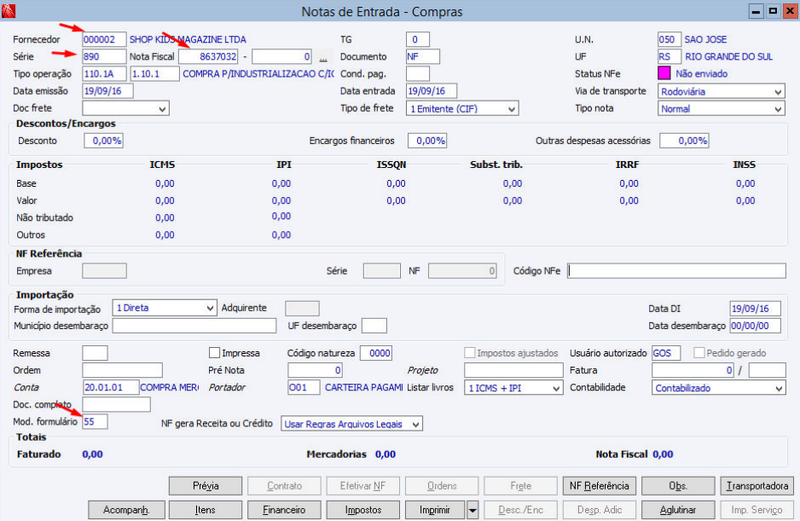Click the Projeto input field
The image size is (800, 521).
click(514, 370)
